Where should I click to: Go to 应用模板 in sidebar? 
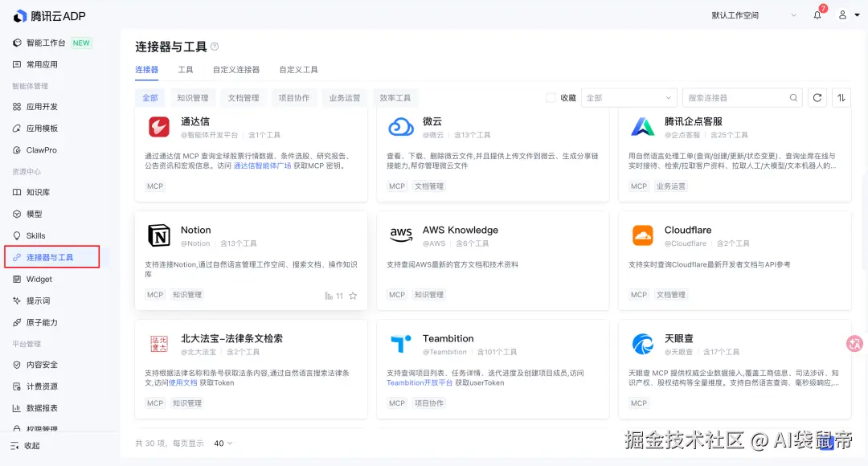click(42, 128)
